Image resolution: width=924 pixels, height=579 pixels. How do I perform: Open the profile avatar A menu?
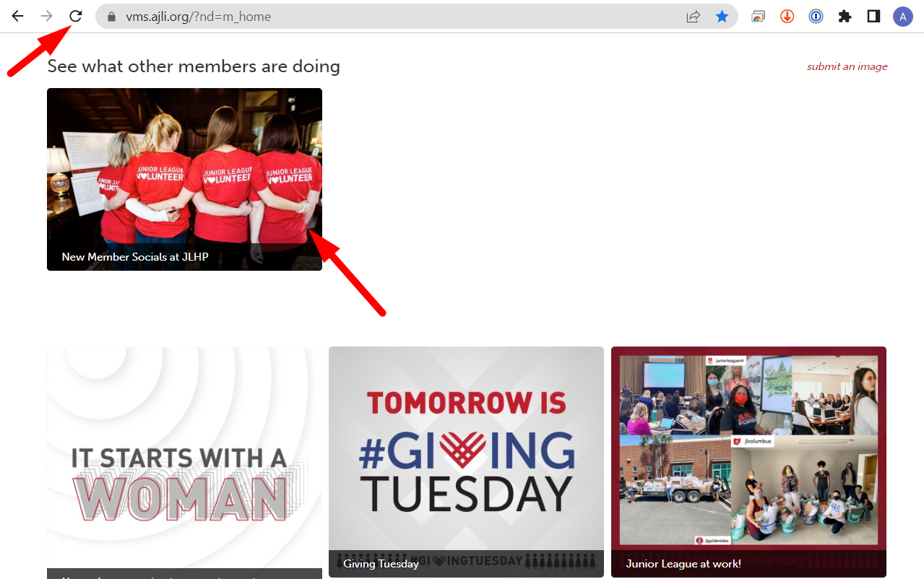tap(902, 16)
